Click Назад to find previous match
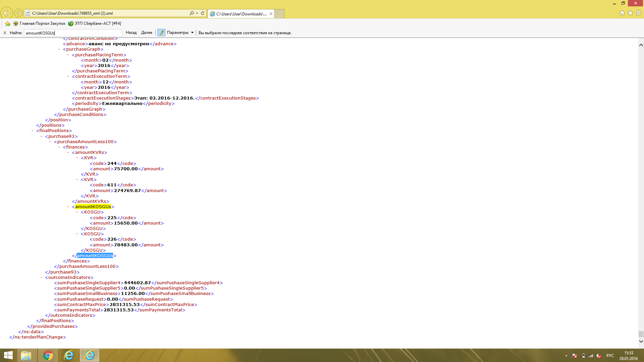This screenshot has width=644, height=362. [131, 33]
